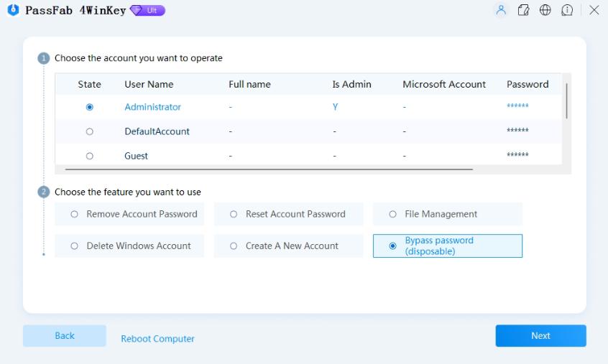Image resolution: width=608 pixels, height=364 pixels.
Task: Click the Reboot Computer link
Action: pyautogui.click(x=157, y=339)
